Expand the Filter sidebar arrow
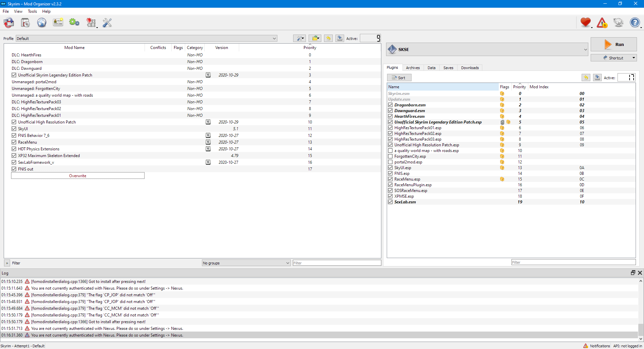The width and height of the screenshot is (644, 349). 7,263
